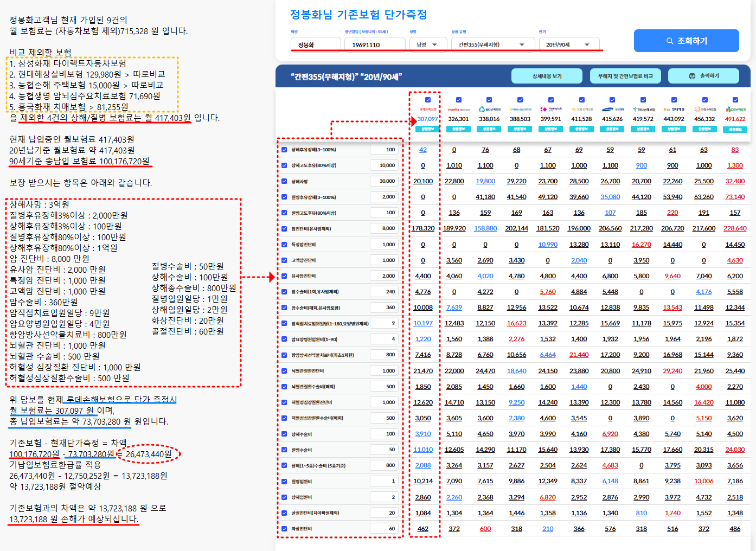Open 상품정보 under DB 491,622
The height and width of the screenshot is (551, 756).
pos(735,130)
